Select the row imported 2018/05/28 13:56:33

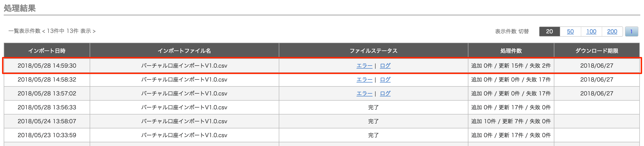tap(322, 108)
